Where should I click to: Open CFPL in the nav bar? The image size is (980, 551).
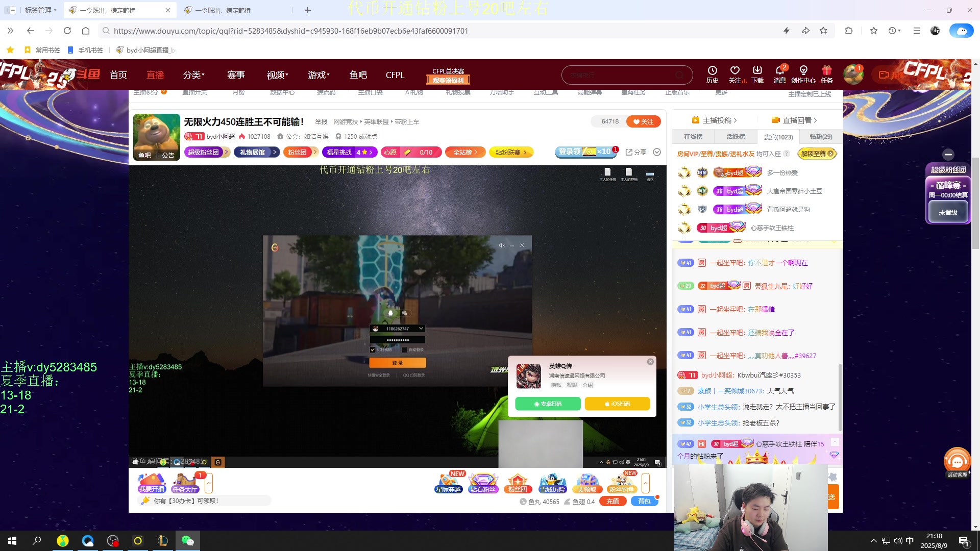[395, 75]
